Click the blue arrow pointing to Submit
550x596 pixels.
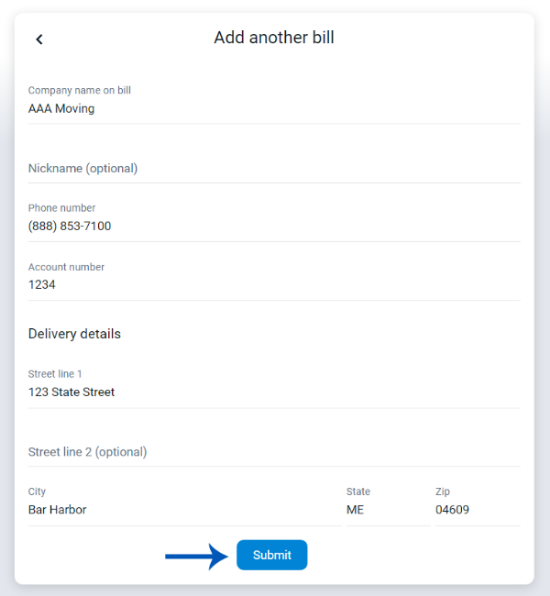pos(197,556)
